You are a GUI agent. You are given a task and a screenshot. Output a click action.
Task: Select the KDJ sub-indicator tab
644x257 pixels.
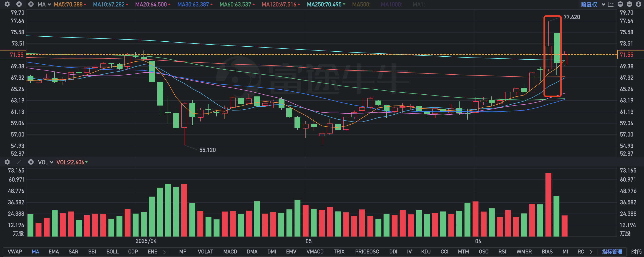point(425,252)
